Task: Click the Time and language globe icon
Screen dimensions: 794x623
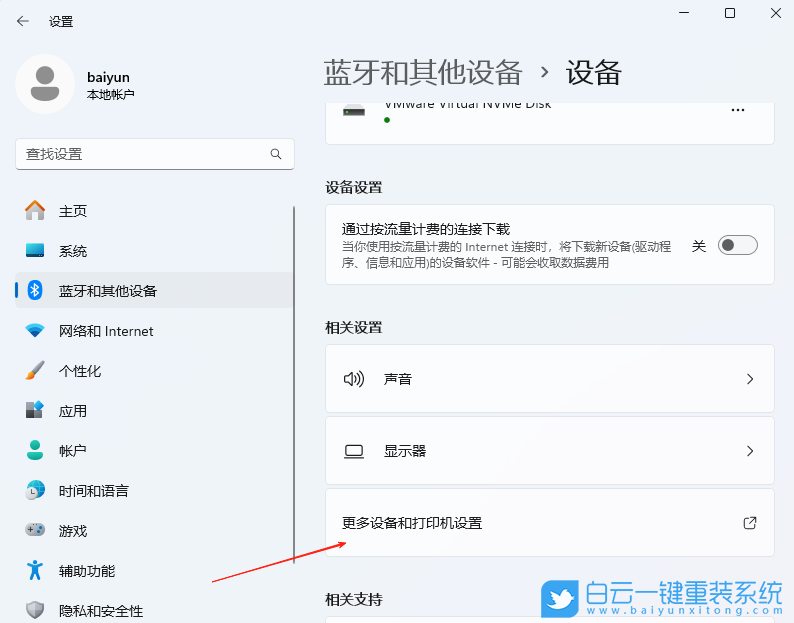Action: point(35,490)
